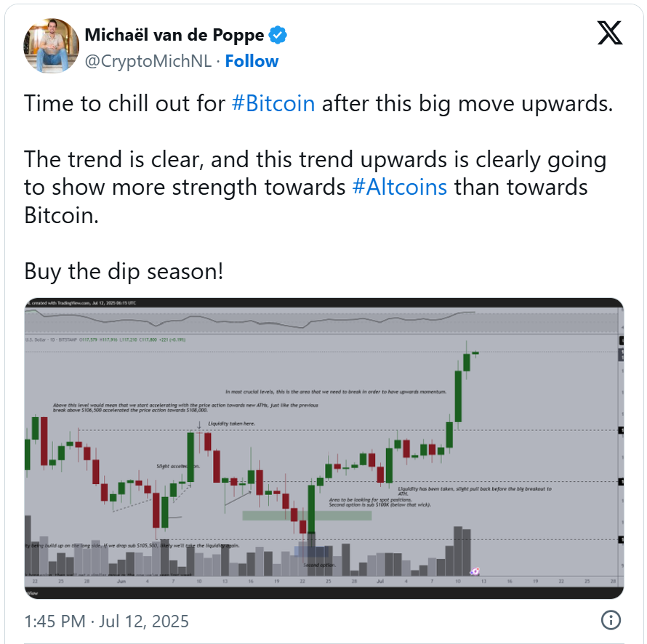The image size is (647, 644).
Task: Open Michaël van de Poppe's profile photo
Action: [51, 46]
